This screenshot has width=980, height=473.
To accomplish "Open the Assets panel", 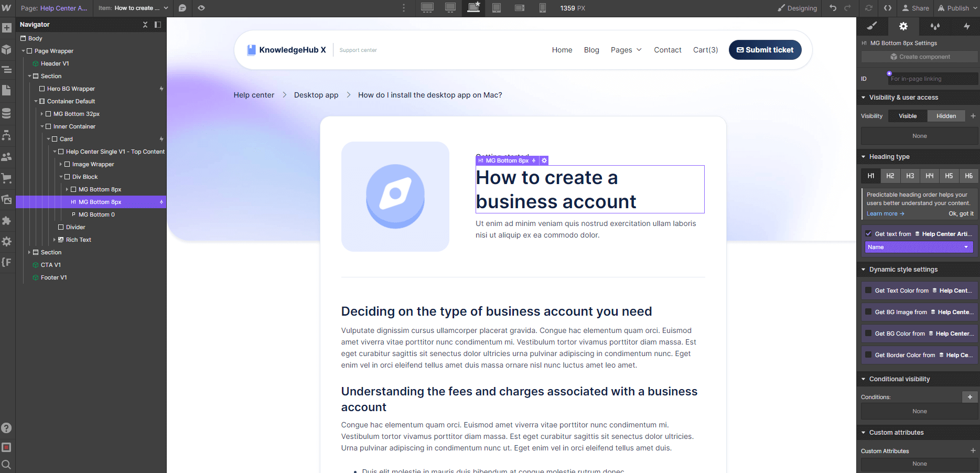I will 7,200.
